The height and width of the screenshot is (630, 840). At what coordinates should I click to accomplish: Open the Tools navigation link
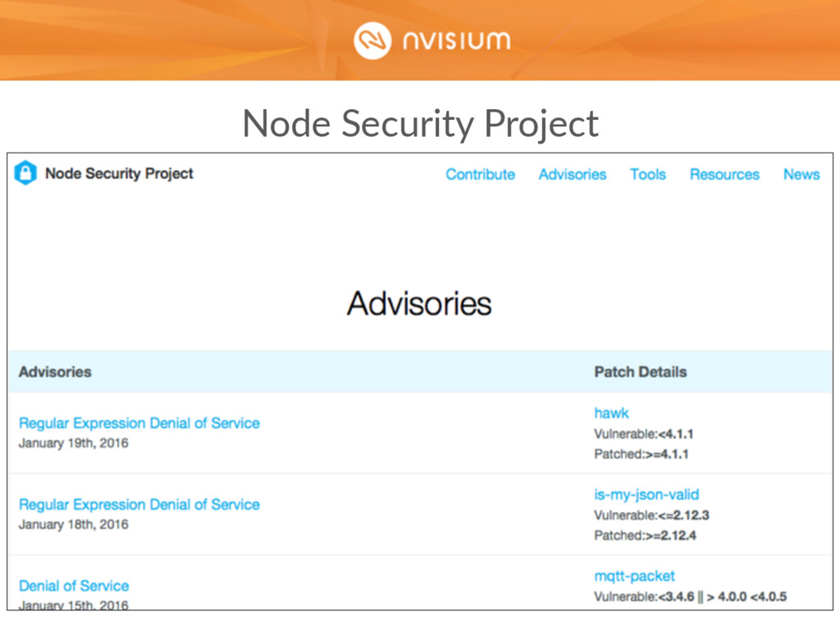pos(648,175)
